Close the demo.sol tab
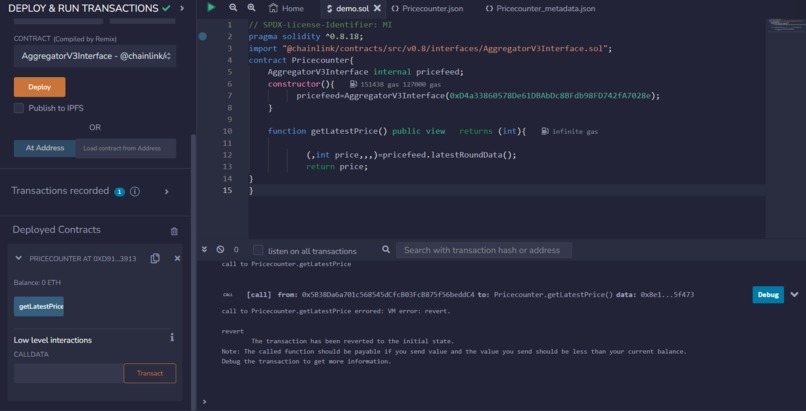The height and width of the screenshot is (411, 806). (377, 8)
